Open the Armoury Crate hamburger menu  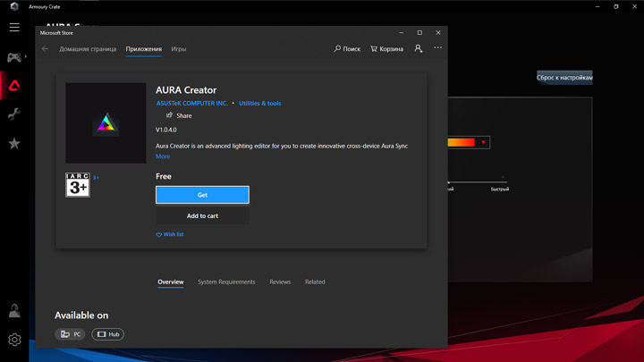14,28
